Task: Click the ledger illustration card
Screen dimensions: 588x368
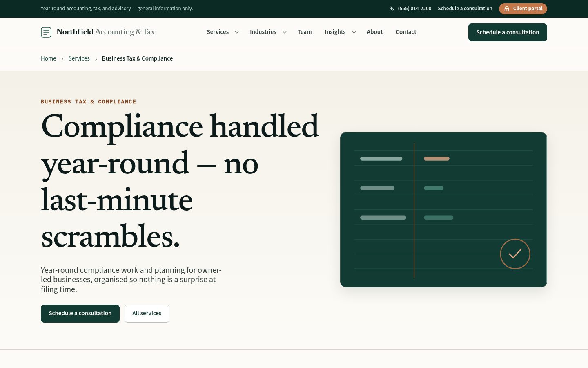Action: coord(443,210)
